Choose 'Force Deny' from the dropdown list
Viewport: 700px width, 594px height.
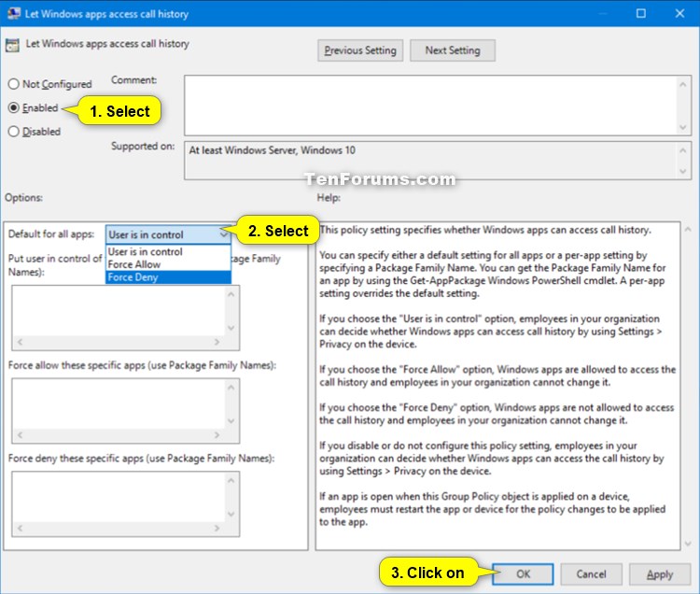point(168,277)
